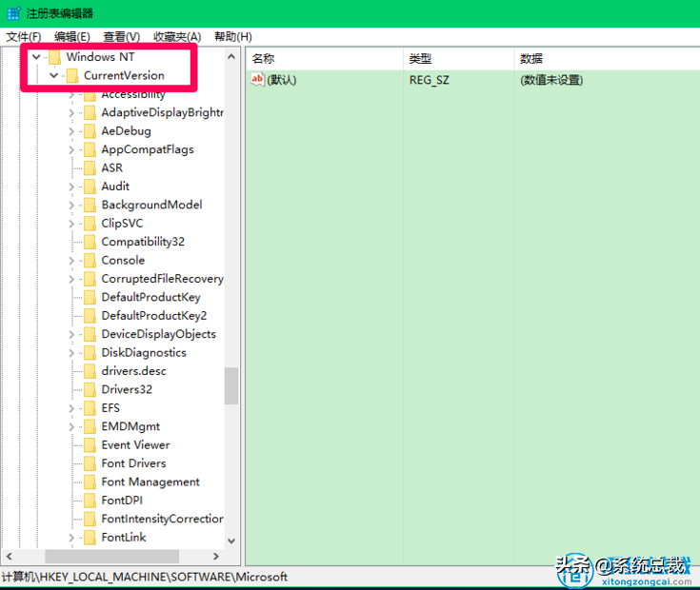Image resolution: width=700 pixels, height=590 pixels.
Task: Click the Console folder icon
Action: (x=90, y=261)
